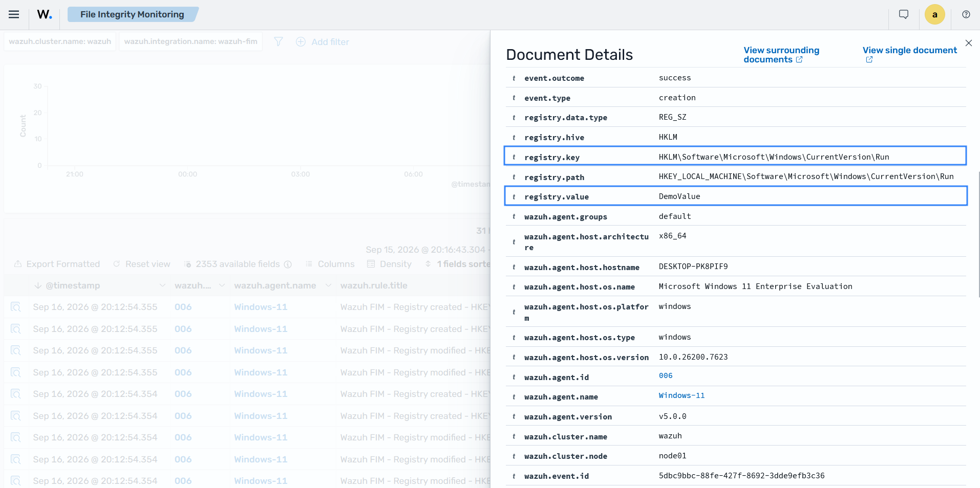Close the Document Details flyout

(969, 43)
